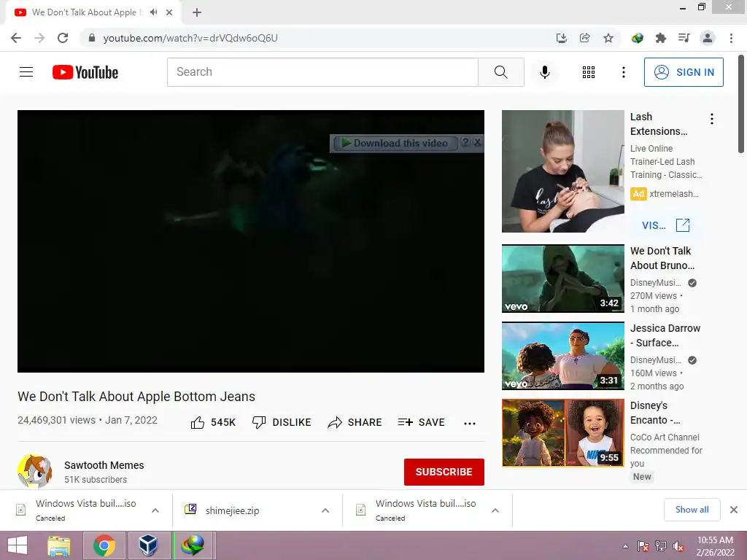747x560 pixels.
Task: Start voice search with microphone icon
Action: coord(544,72)
